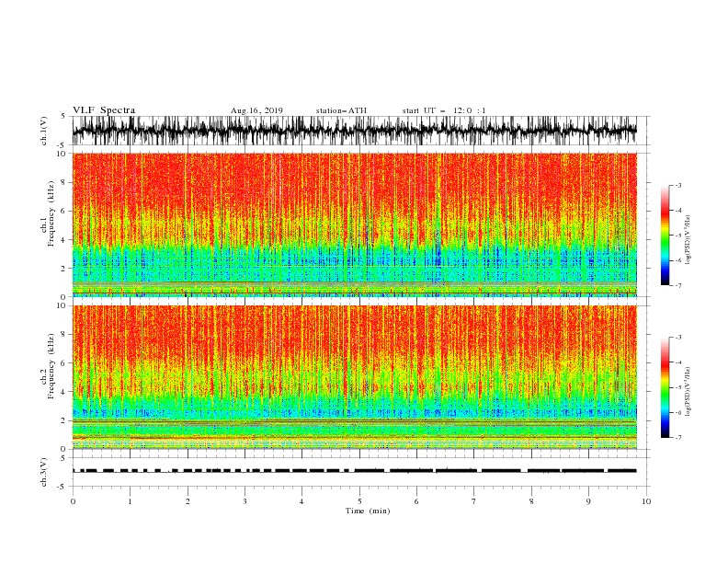
Task: Click the ch.1 spectrogram panel
Action: [355, 224]
